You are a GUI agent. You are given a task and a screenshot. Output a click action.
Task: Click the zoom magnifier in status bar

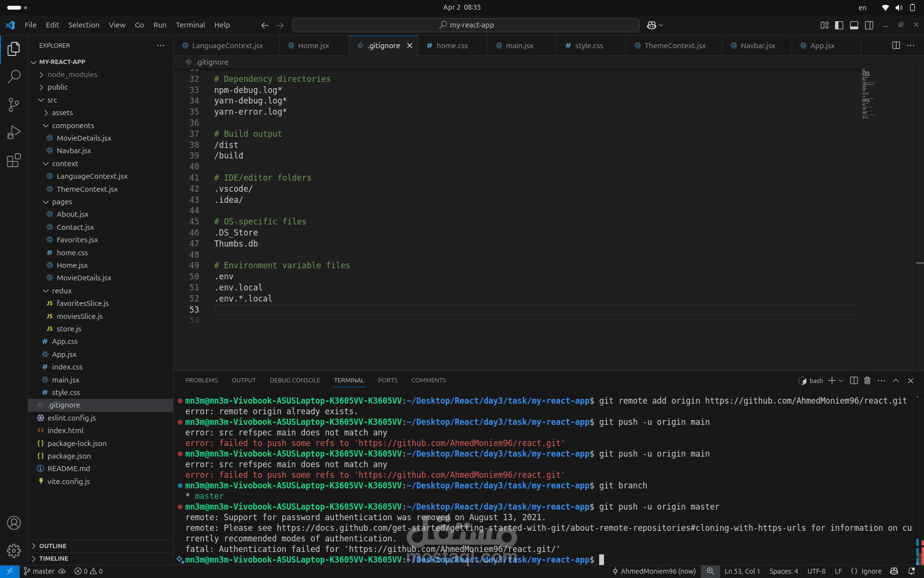coord(710,571)
